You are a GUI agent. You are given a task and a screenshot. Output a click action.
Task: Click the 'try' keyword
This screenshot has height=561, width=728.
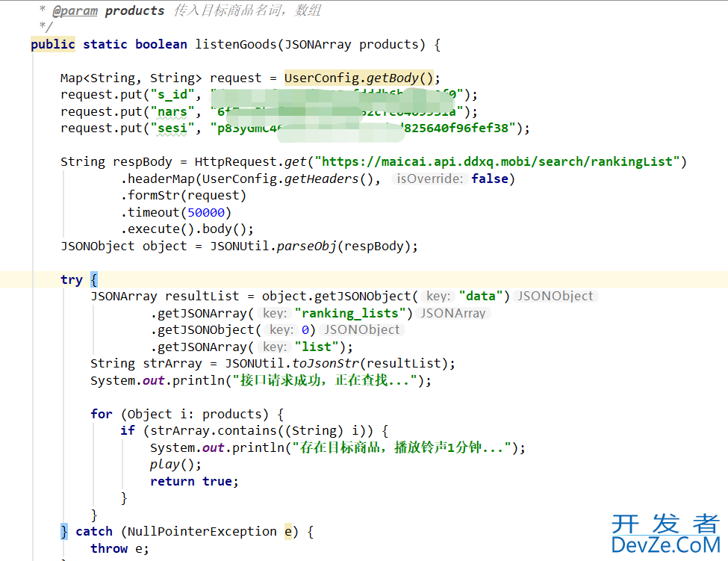click(72, 279)
